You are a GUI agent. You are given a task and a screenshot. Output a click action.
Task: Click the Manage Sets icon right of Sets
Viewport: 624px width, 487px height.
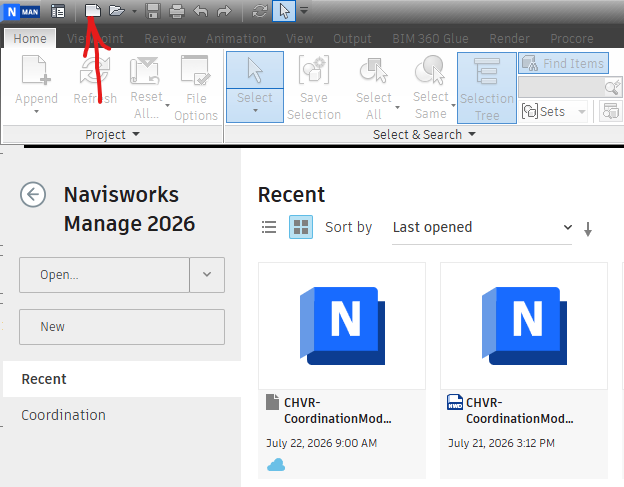click(x=610, y=111)
